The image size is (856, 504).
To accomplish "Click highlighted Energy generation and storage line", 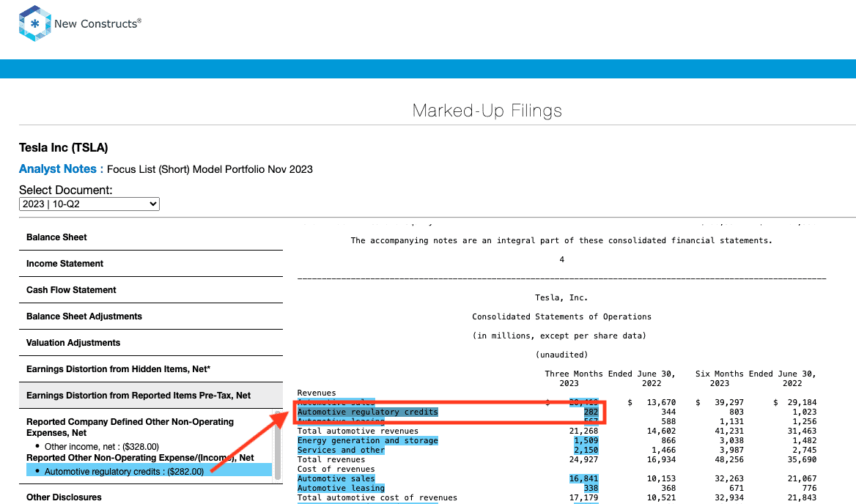I will point(367,440).
